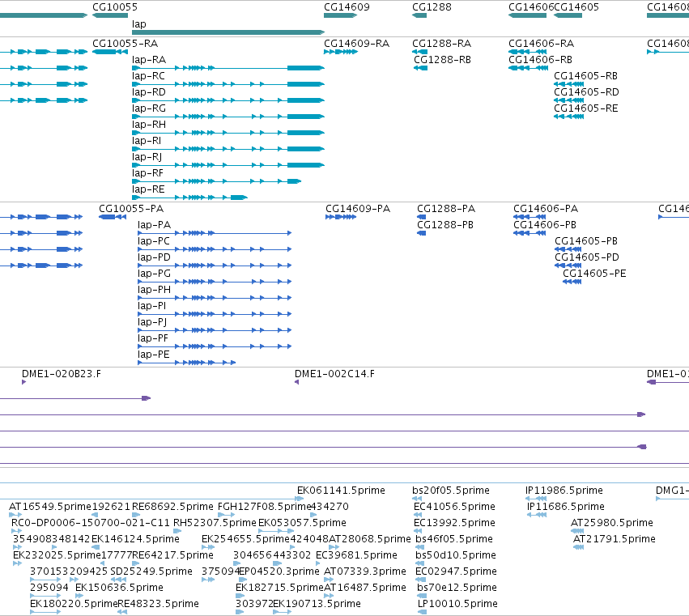
Task: Click the SD25249.5prime EST label
Action: pyautogui.click(x=151, y=571)
